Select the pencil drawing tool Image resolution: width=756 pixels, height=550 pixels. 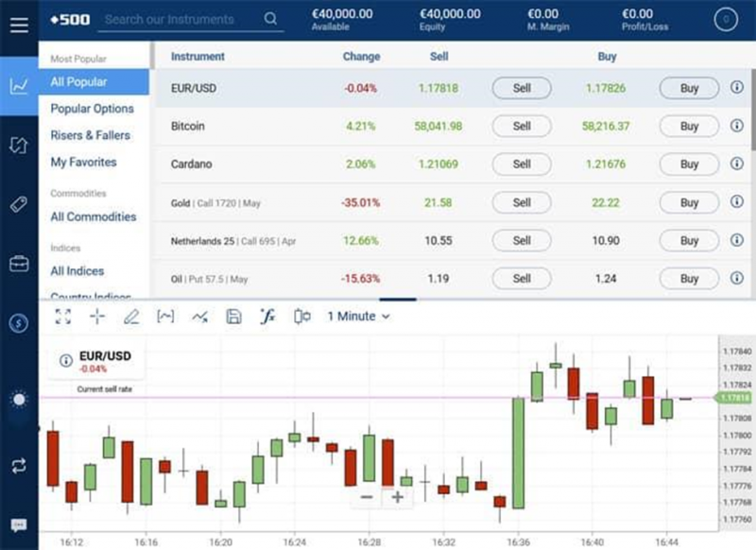(x=131, y=317)
